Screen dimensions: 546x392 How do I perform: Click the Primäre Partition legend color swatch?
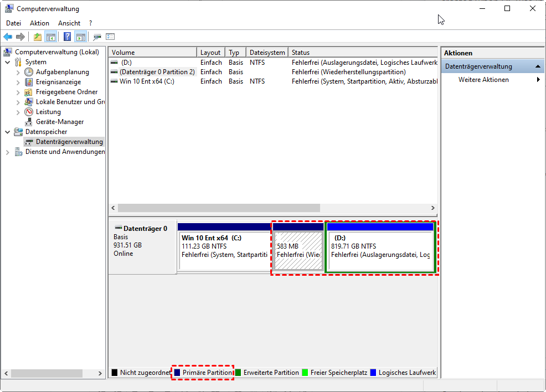[x=177, y=373]
